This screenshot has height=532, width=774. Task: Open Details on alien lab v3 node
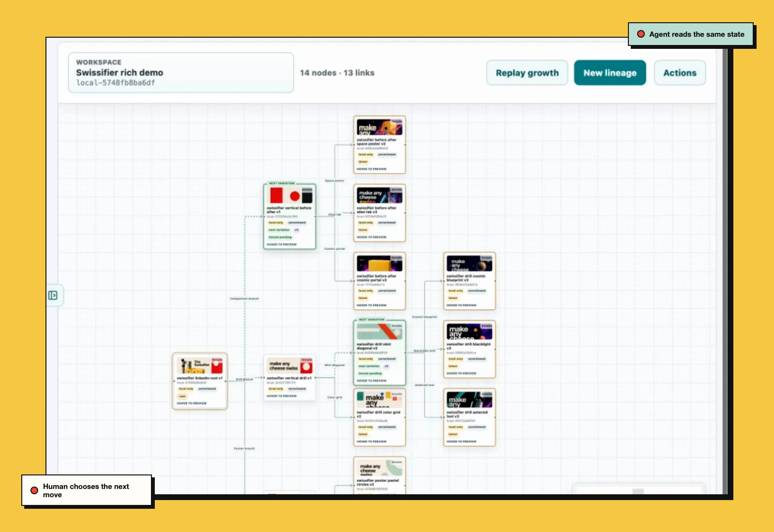[x=397, y=190]
